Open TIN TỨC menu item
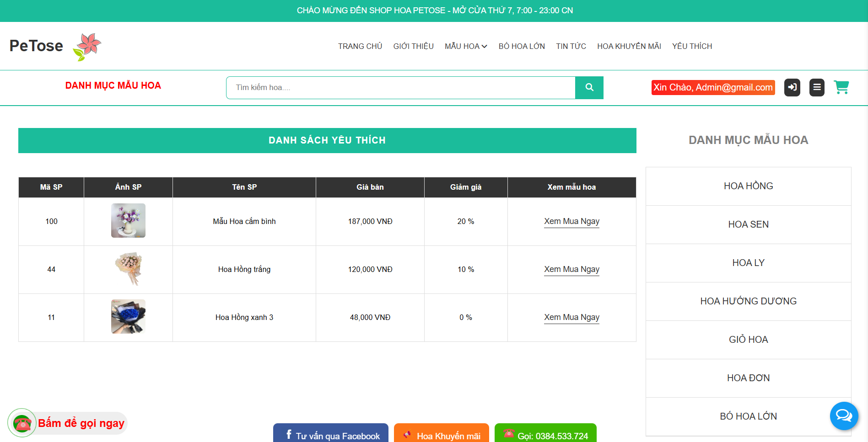Screen dimensions: 868x442 (571, 46)
